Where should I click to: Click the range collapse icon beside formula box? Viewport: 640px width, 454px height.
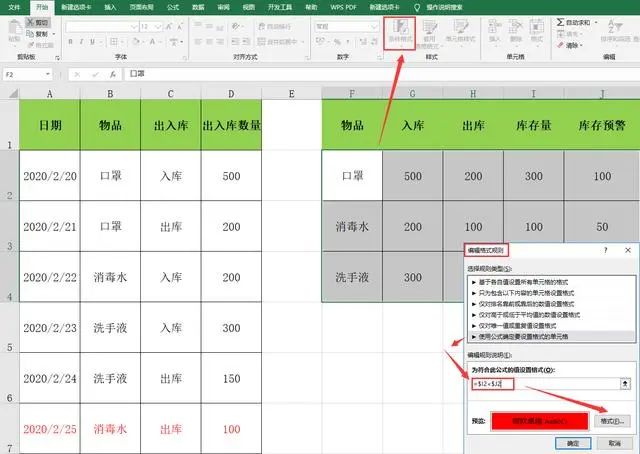(x=625, y=382)
